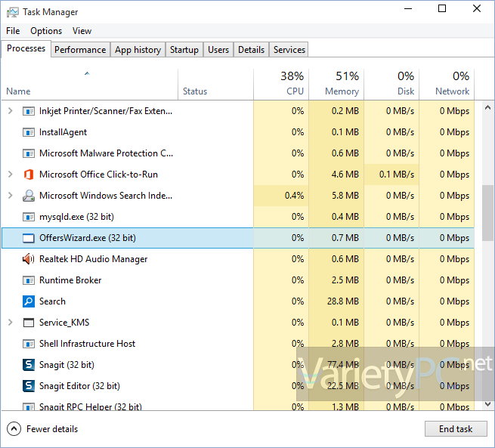The height and width of the screenshot is (448, 495).
Task: Click the Search magnifier icon
Action: 29,301
